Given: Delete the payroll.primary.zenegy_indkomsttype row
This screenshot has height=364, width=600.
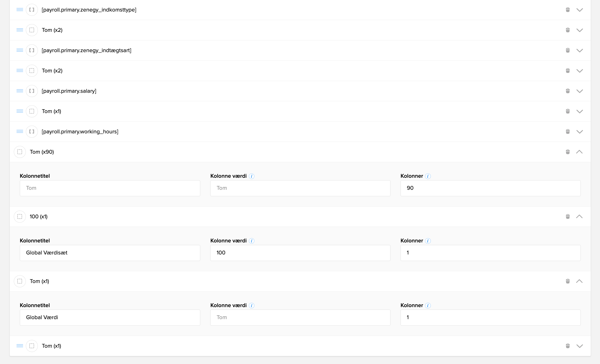Looking at the screenshot, I should click(x=568, y=10).
